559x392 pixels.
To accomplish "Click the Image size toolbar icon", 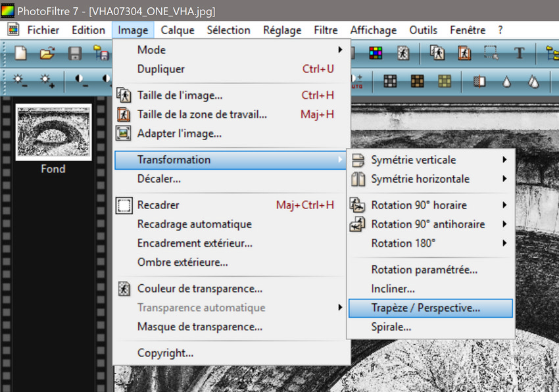I will [437, 53].
